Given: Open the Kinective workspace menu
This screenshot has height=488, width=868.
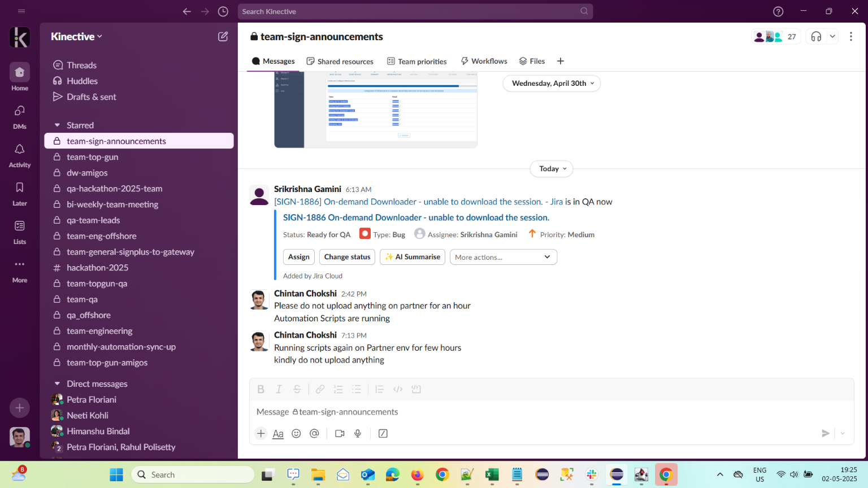Looking at the screenshot, I should pyautogui.click(x=77, y=37).
